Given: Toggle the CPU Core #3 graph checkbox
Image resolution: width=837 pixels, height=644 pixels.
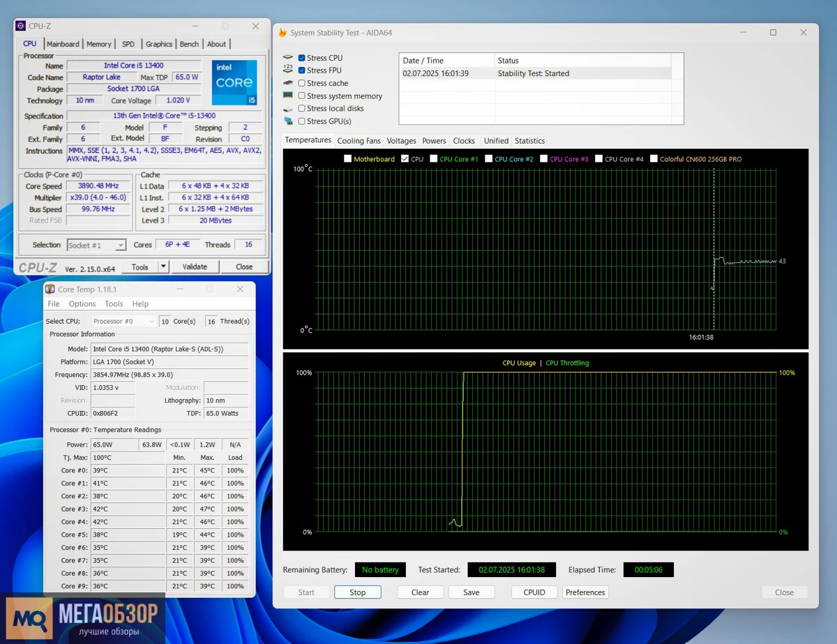Looking at the screenshot, I should pos(544,159).
